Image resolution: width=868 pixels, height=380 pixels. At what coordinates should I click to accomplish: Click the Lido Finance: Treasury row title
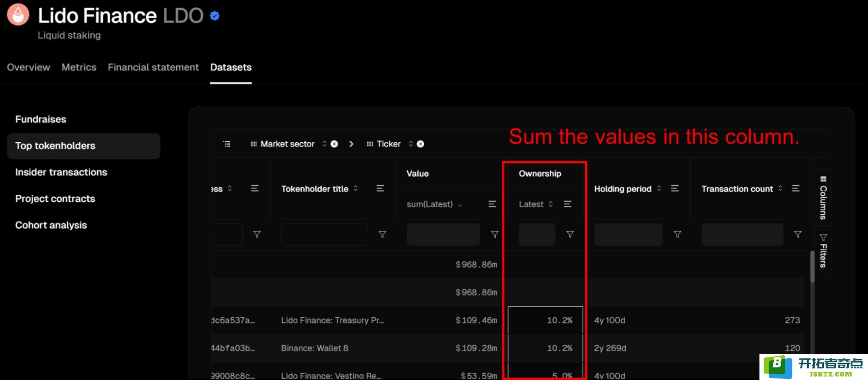click(x=332, y=320)
